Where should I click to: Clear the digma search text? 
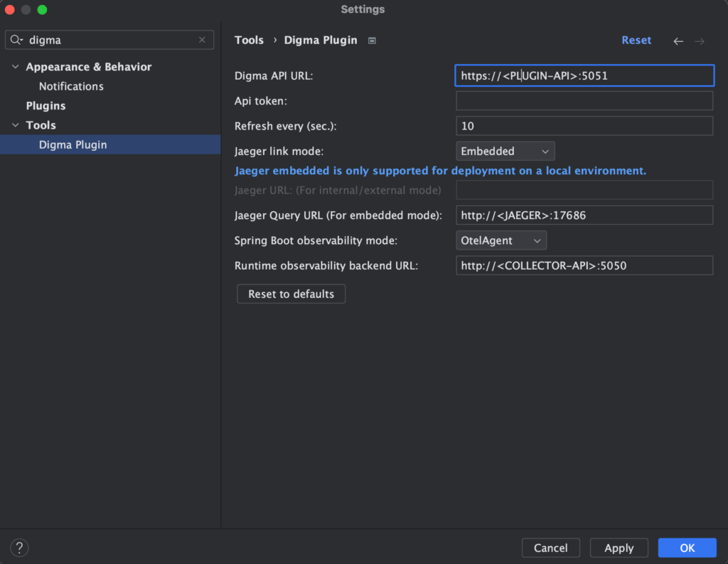[202, 40]
